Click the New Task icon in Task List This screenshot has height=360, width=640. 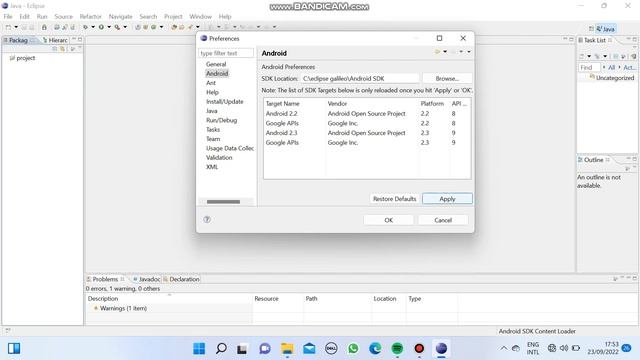[582, 56]
